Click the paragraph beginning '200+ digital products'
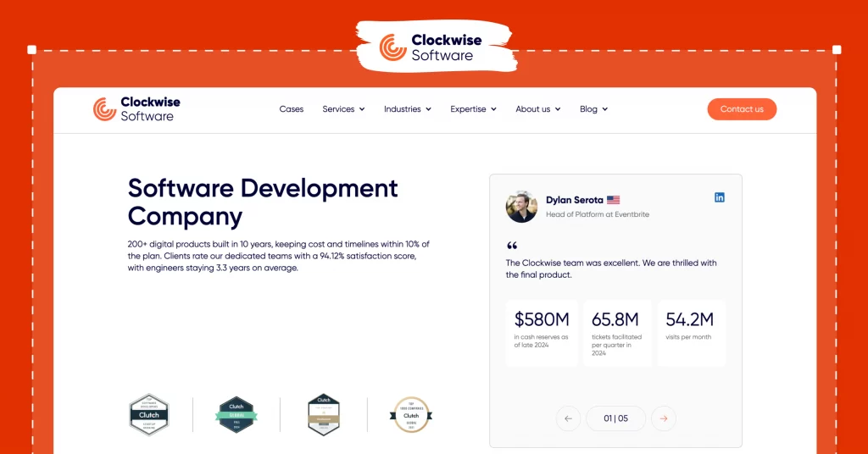The height and width of the screenshot is (454, 868). coord(278,256)
